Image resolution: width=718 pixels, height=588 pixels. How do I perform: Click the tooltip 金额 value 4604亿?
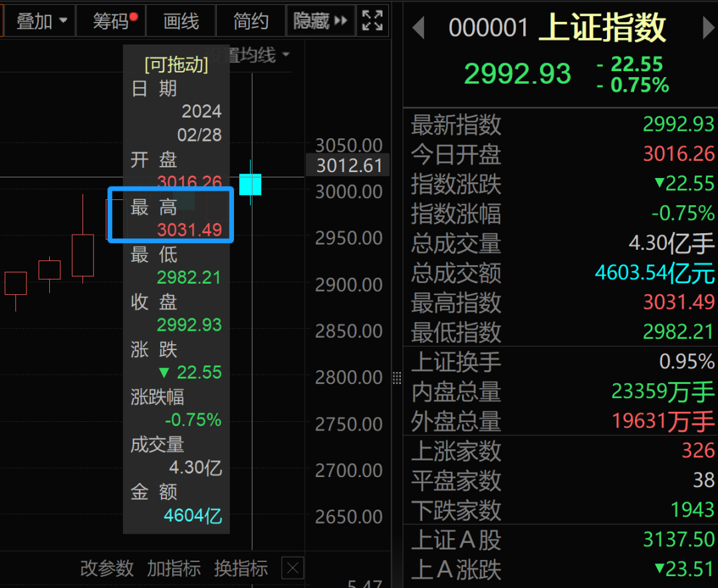[x=193, y=516]
